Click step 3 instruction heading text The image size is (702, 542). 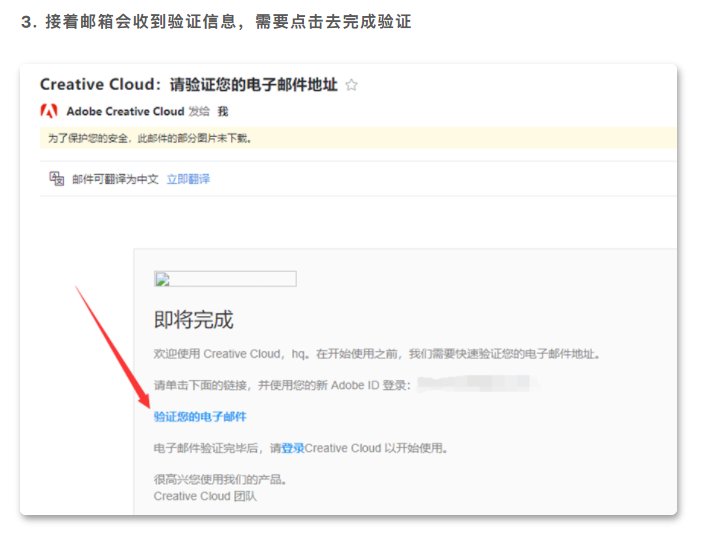click(x=216, y=21)
